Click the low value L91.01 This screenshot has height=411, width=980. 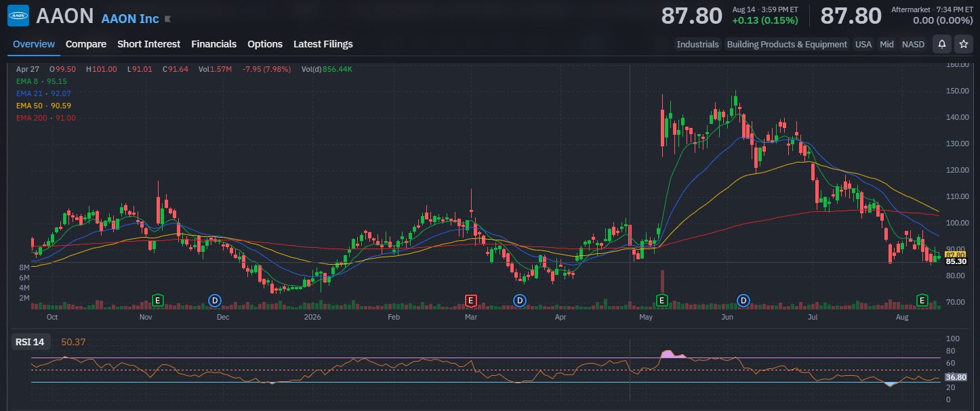tap(140, 69)
